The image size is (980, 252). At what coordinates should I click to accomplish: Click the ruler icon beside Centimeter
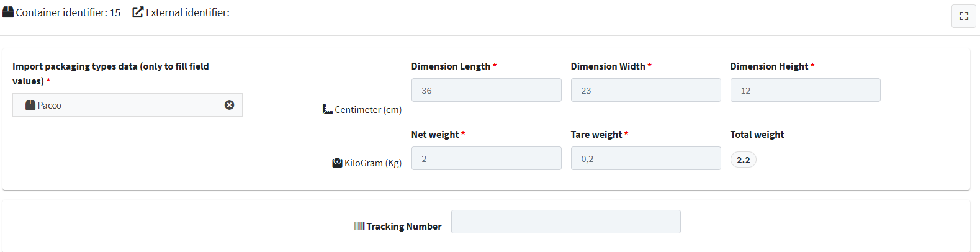(x=328, y=109)
